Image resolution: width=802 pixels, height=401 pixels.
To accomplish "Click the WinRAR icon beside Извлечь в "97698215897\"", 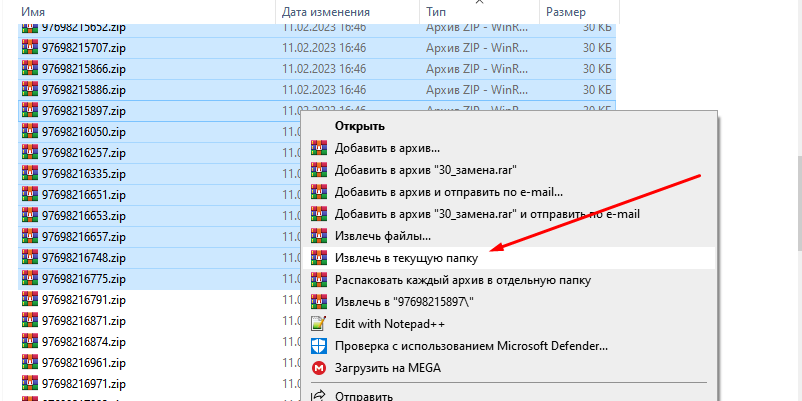I will pos(319,302).
